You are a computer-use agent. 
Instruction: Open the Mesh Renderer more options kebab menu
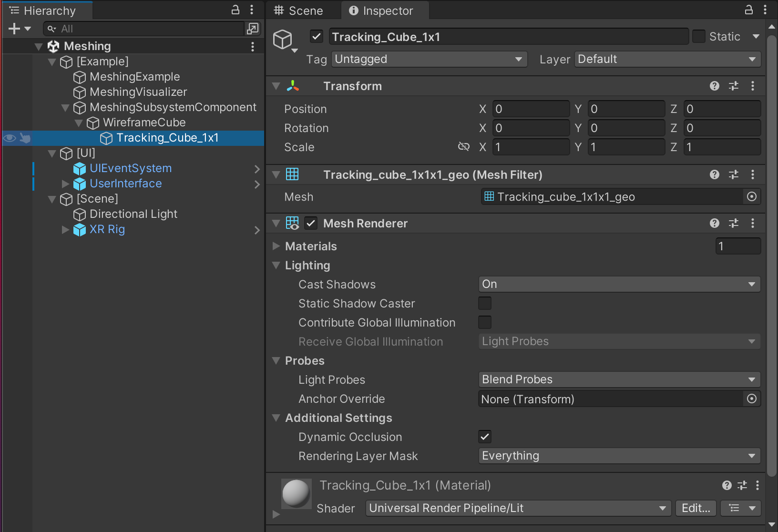pyautogui.click(x=753, y=223)
